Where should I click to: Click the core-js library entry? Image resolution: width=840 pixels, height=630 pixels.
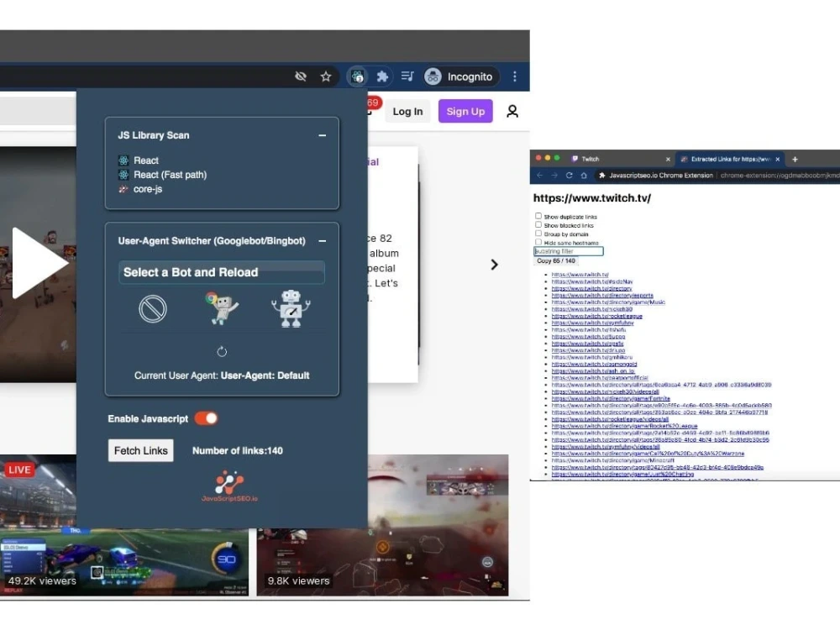[148, 189]
